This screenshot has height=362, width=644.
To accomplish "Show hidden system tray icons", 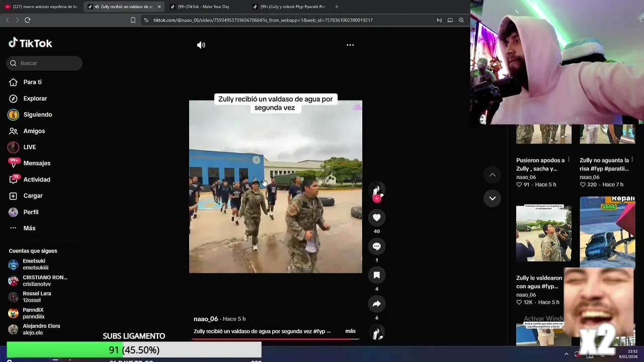I will point(567,354).
